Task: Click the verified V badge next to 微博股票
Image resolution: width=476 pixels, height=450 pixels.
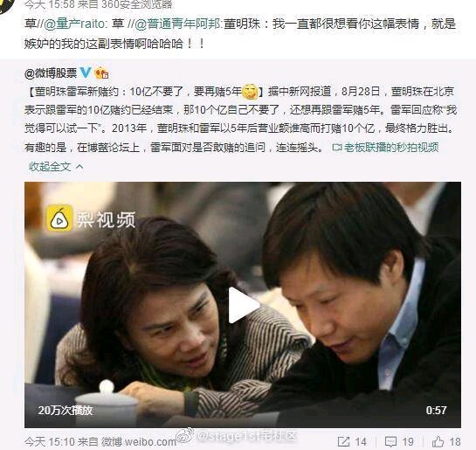Action: (x=86, y=73)
